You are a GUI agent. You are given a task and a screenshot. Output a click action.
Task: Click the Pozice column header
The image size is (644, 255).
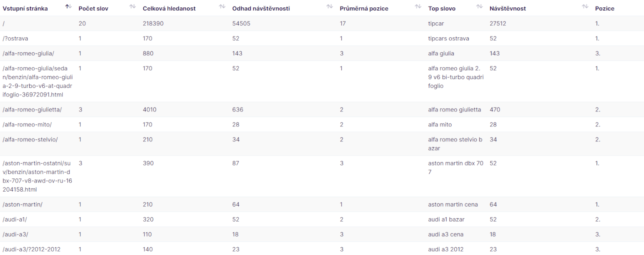point(605,9)
